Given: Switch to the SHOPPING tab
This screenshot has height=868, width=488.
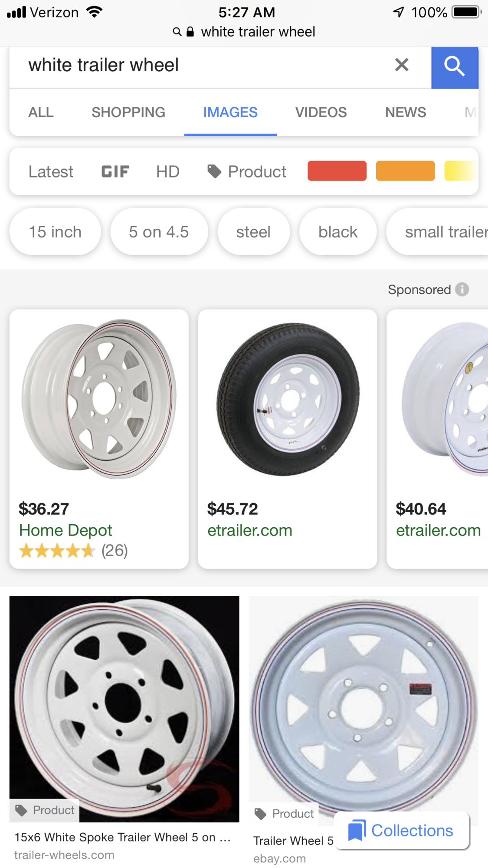Looking at the screenshot, I should pos(128,112).
